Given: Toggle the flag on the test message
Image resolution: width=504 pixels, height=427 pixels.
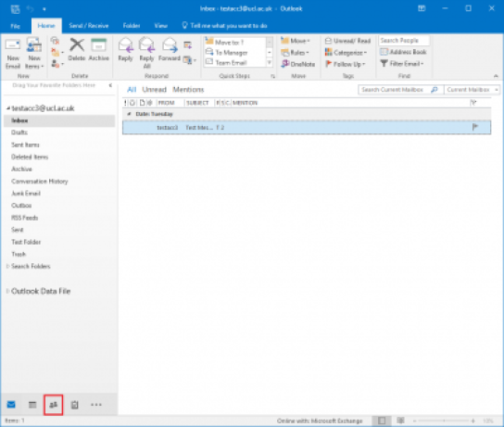Looking at the screenshot, I should click(x=475, y=127).
